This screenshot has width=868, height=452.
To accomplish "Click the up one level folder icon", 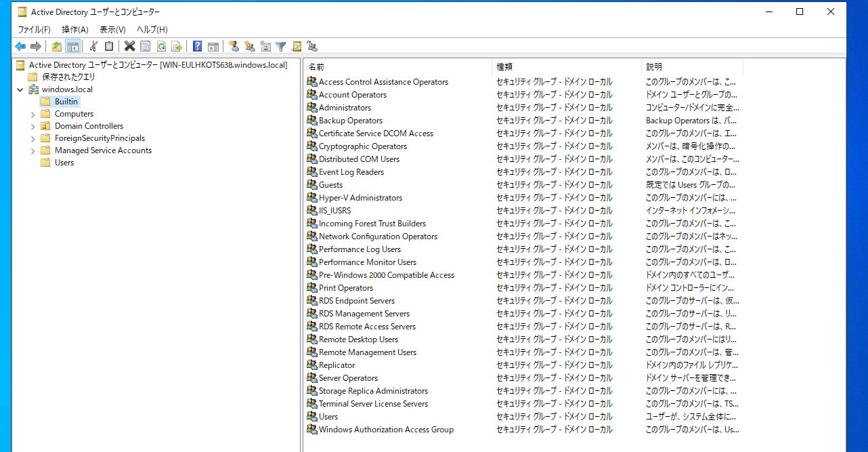I will (x=57, y=46).
